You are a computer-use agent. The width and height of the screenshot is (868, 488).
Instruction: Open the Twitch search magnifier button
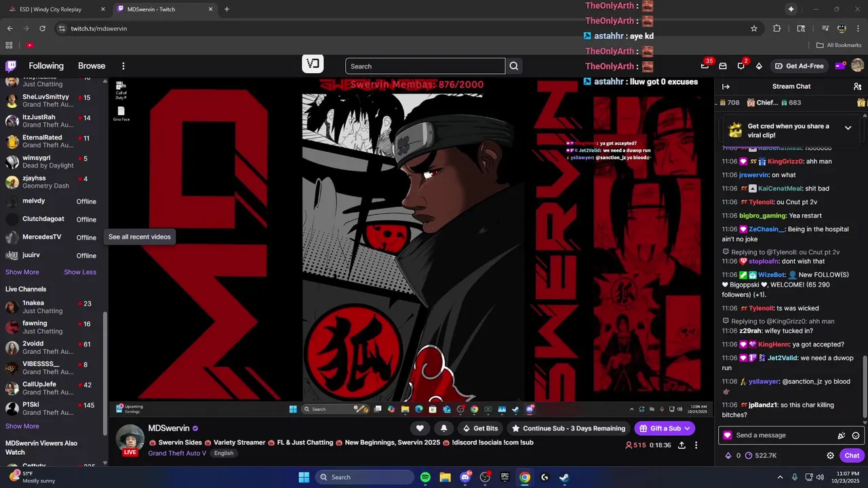pyautogui.click(x=514, y=66)
